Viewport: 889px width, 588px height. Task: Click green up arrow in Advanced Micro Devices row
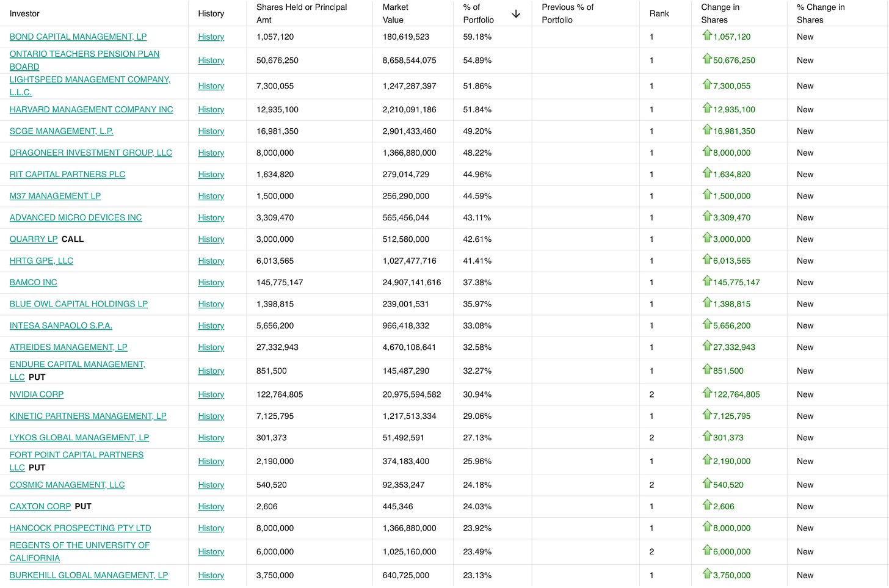[x=707, y=217]
